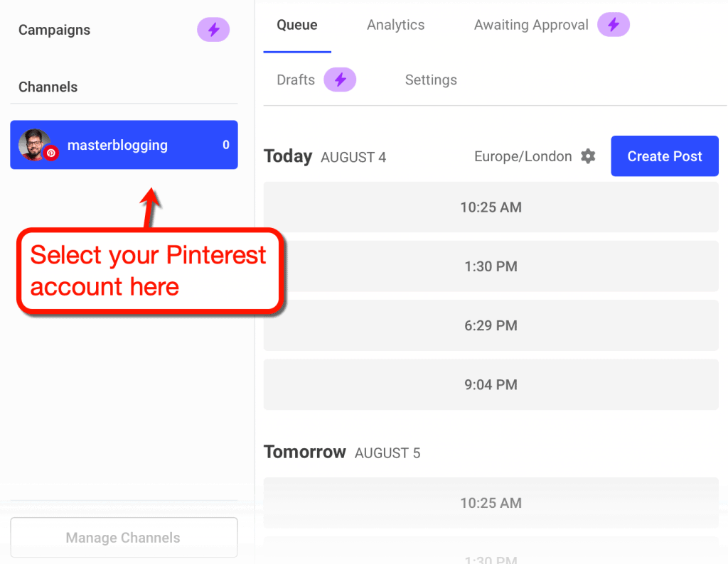
Task: Select the Queue tab
Action: (296, 24)
